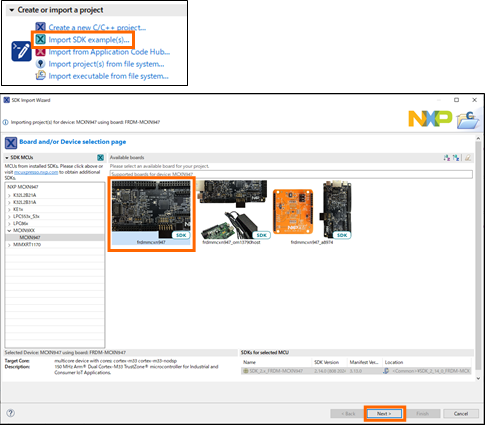Click the help question mark icon

(x=11, y=413)
